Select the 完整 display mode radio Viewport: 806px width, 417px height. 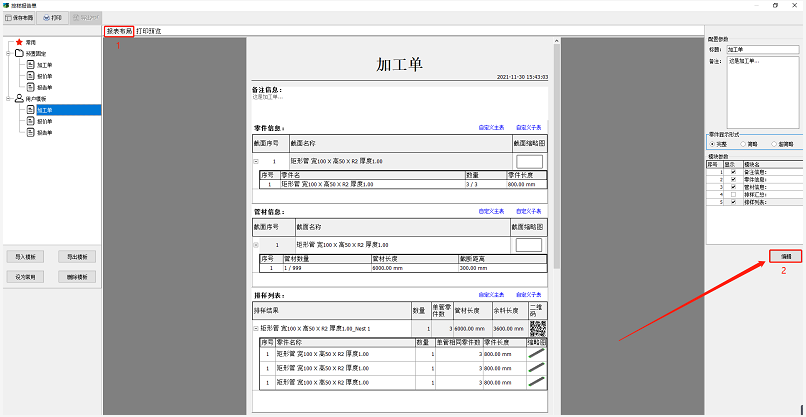click(x=712, y=144)
